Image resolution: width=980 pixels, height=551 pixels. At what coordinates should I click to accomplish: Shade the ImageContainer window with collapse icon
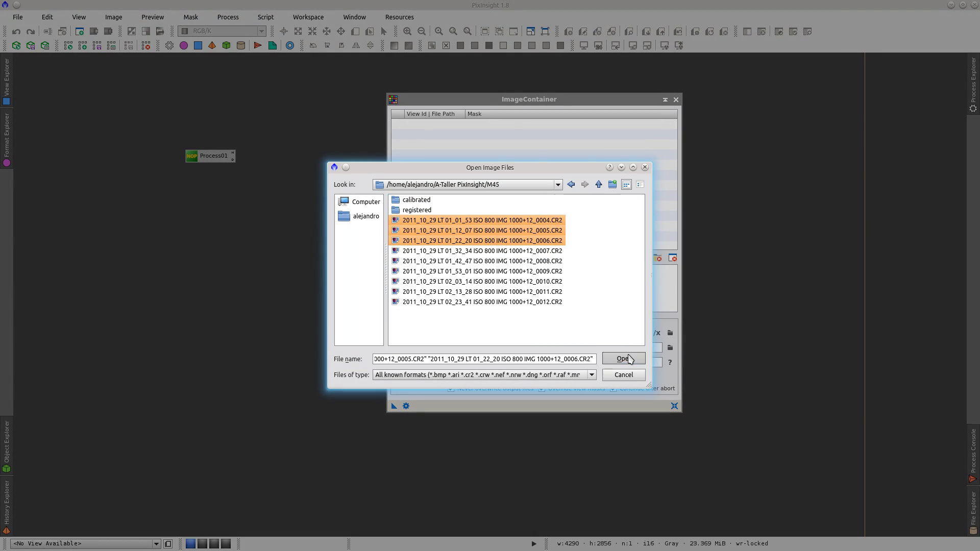click(665, 100)
